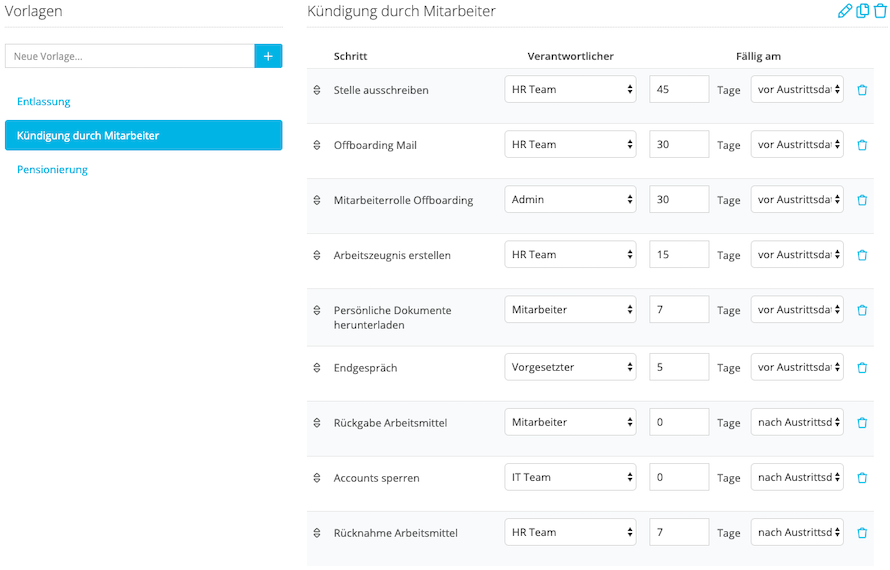
Task: Click days field showing 15
Action: point(679,254)
